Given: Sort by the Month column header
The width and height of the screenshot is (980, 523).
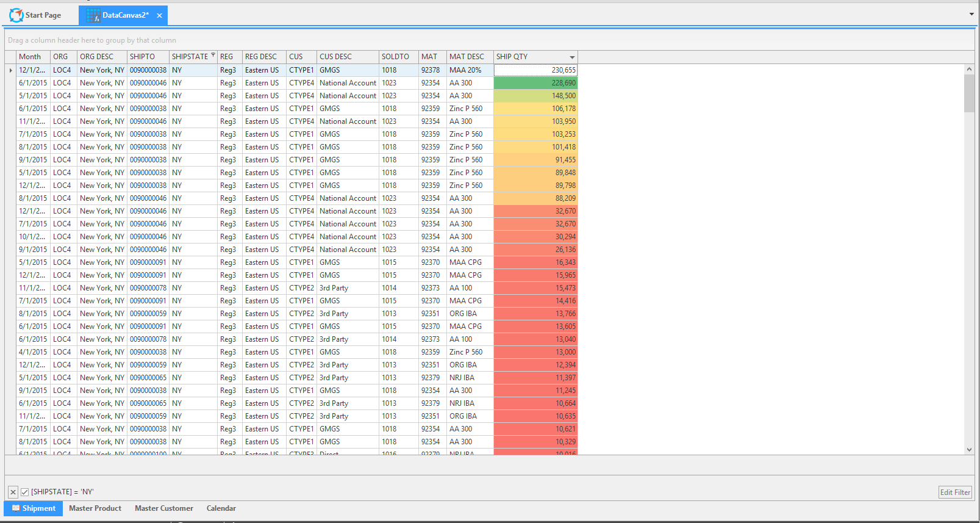Looking at the screenshot, I should 33,57.
